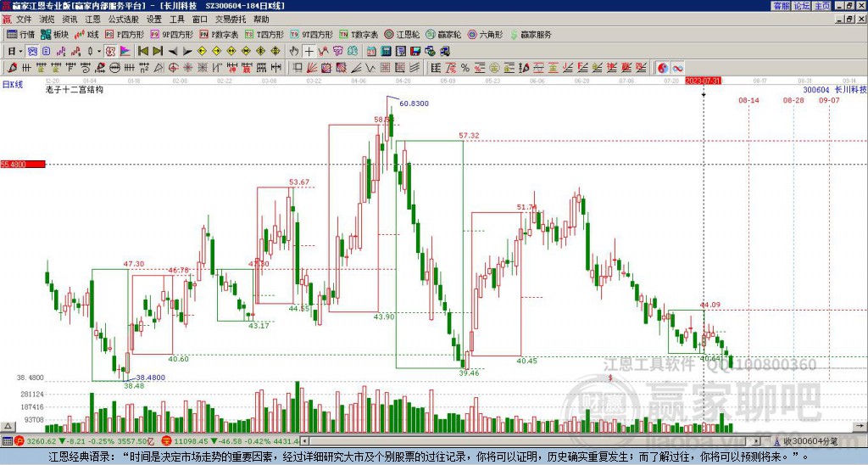Step chart right with black arrow
868x465 pixels.
tap(187, 52)
